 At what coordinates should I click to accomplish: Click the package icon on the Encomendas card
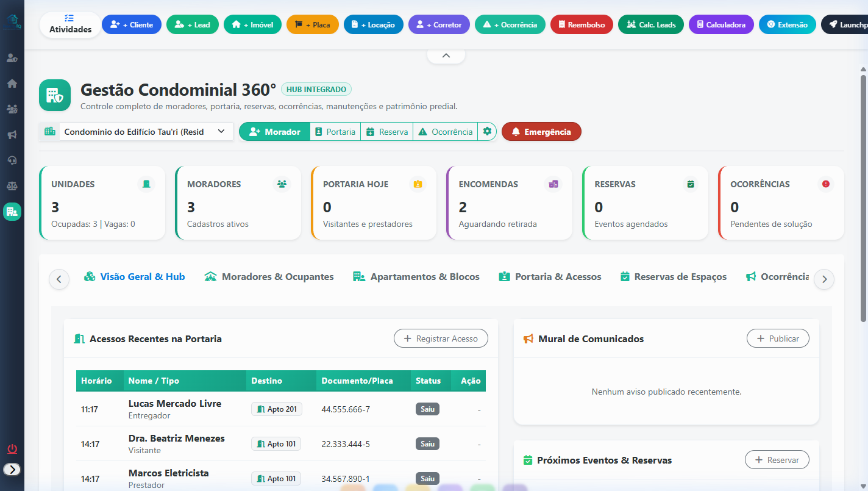(553, 184)
